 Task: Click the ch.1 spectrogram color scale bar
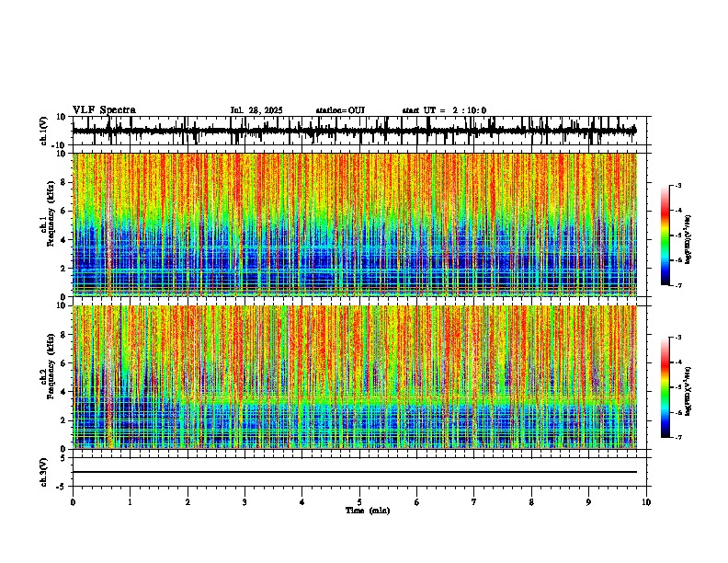pos(665,236)
